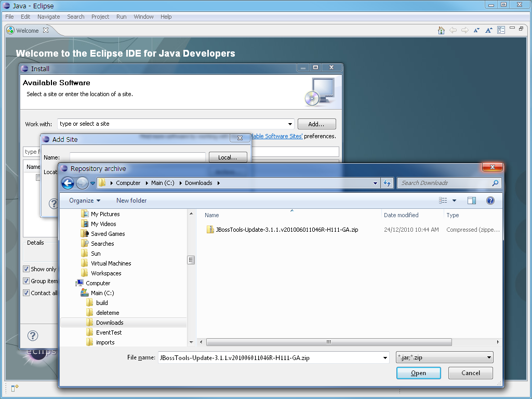
Task: Click the horizontal scrollbar of the file list
Action: (329, 342)
